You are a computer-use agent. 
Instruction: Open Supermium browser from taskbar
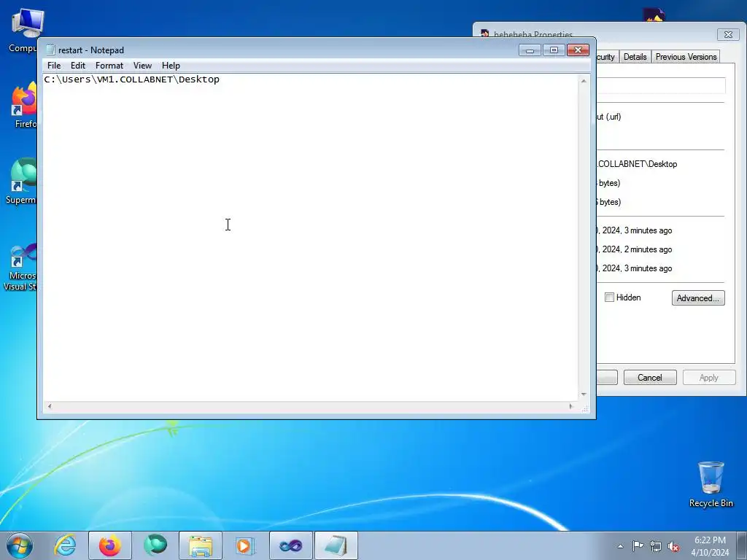tap(155, 545)
